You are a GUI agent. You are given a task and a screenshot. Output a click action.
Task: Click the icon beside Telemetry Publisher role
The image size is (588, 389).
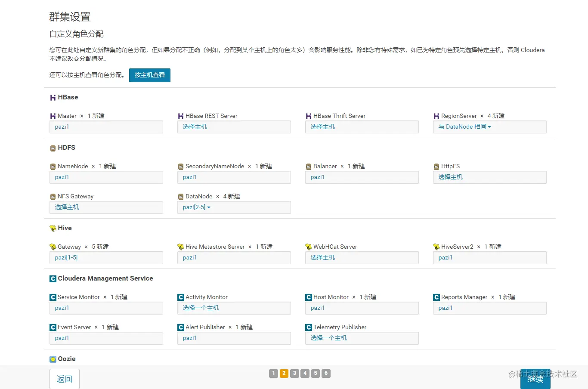coord(309,327)
